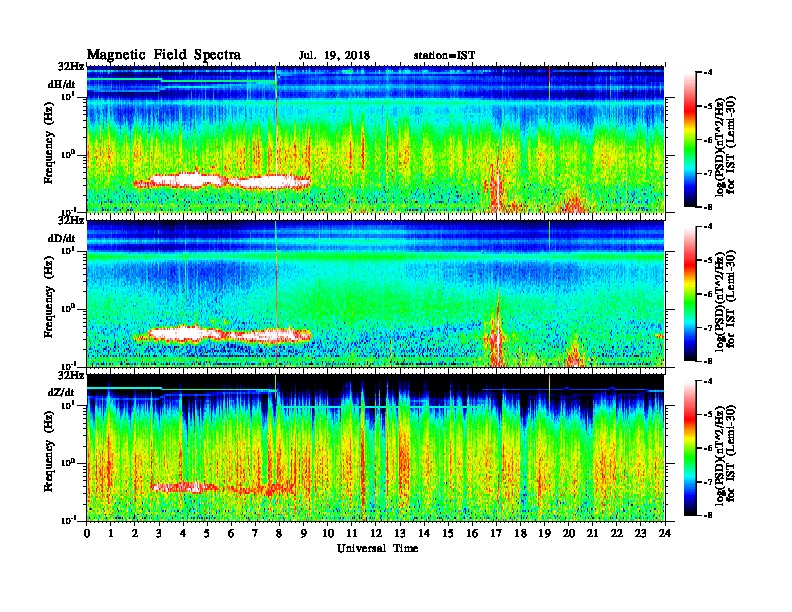Click hour "10" on the Universal Time axis
792x612 pixels.
(328, 534)
